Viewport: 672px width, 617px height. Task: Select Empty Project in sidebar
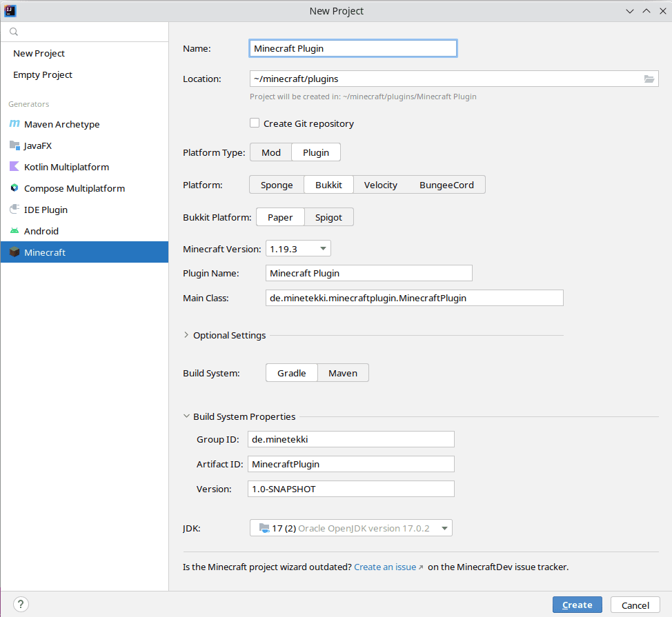(x=84, y=74)
